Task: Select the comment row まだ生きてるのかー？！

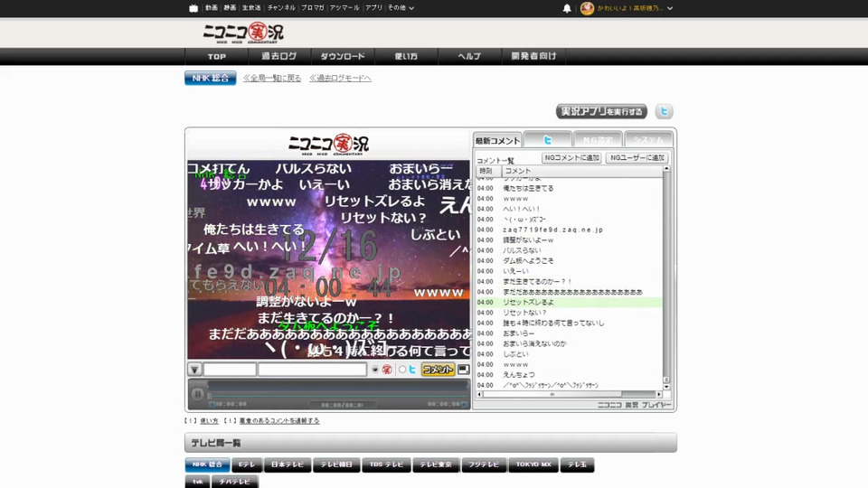Action: [569, 282]
